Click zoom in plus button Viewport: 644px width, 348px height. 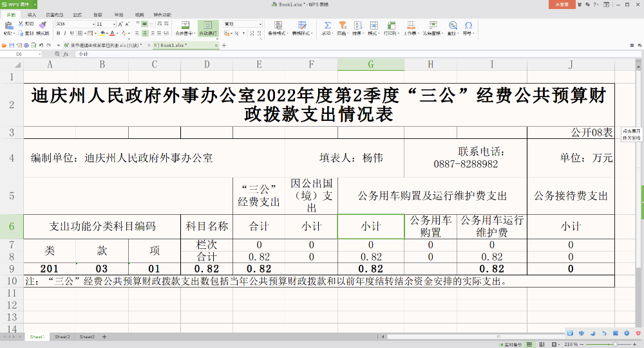click(634, 344)
